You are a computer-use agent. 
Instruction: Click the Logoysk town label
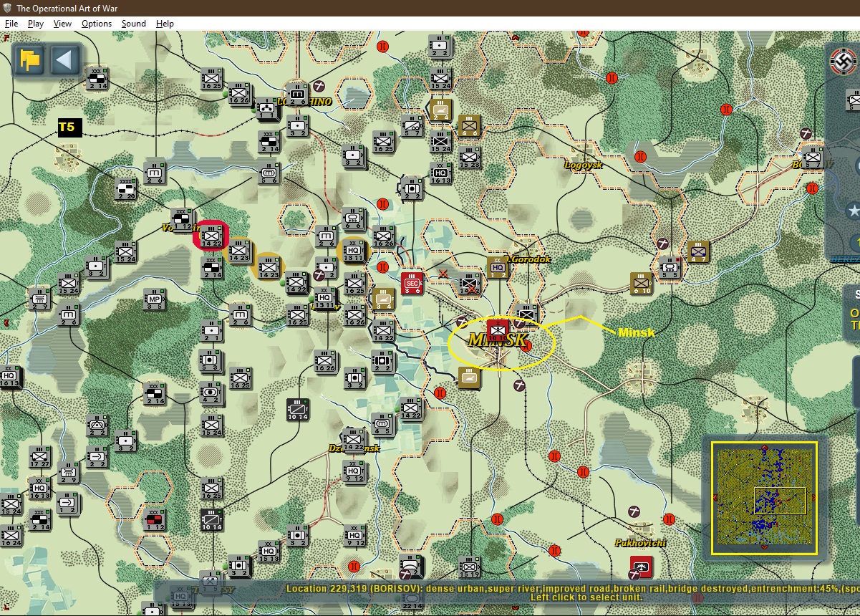(x=584, y=165)
